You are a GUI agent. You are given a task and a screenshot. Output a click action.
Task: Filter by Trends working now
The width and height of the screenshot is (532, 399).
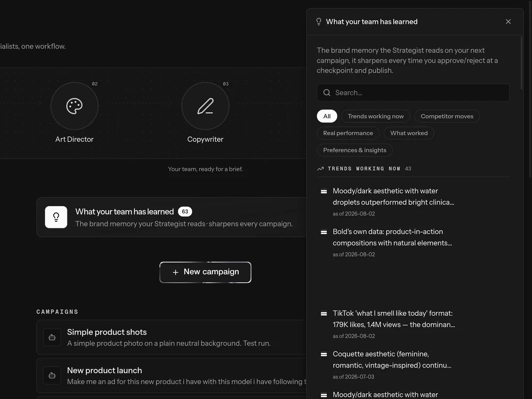376,116
